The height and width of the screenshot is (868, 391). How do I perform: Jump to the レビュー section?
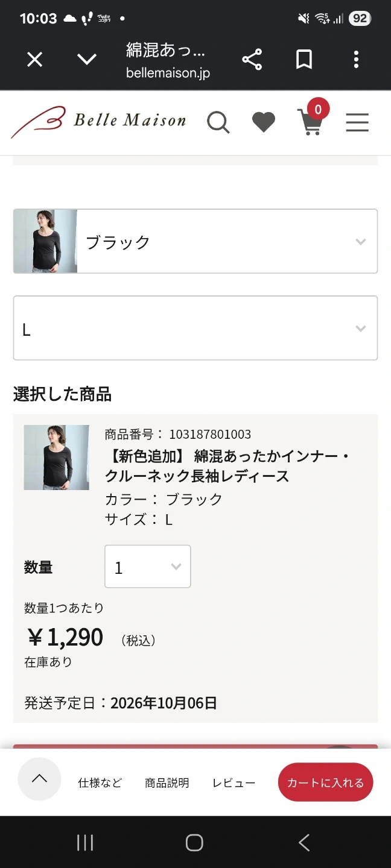point(234,782)
